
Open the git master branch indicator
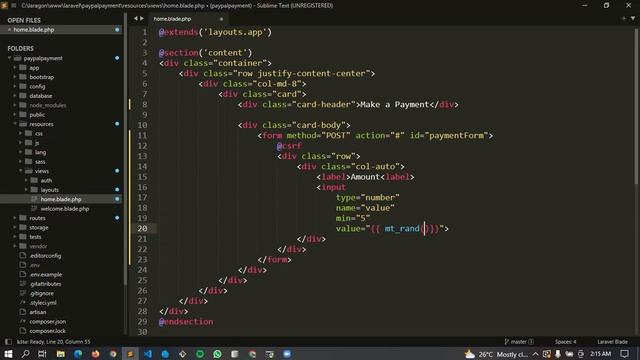tap(519, 342)
